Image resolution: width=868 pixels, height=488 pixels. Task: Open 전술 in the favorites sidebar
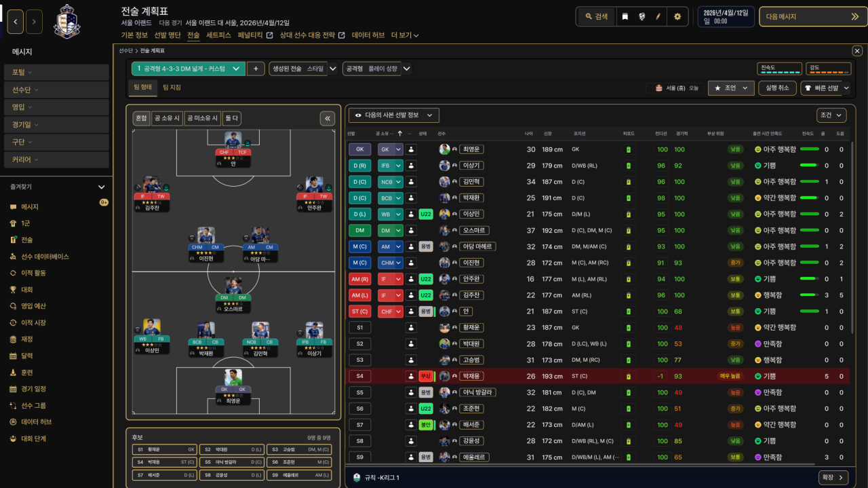click(26, 240)
